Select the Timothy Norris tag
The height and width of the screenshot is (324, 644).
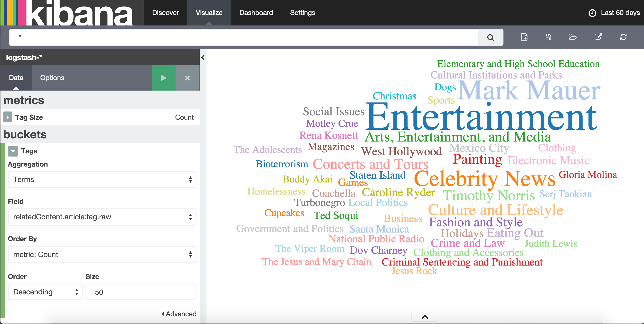(x=489, y=195)
